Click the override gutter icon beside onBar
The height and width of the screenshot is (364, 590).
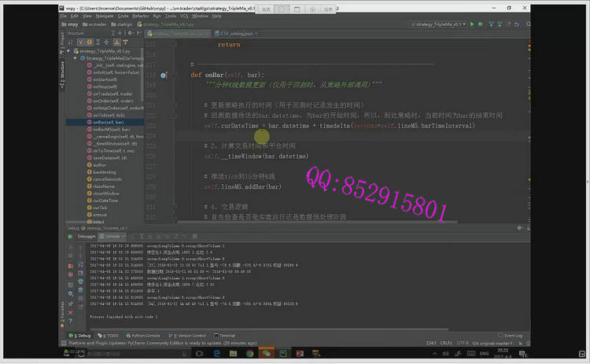(164, 75)
